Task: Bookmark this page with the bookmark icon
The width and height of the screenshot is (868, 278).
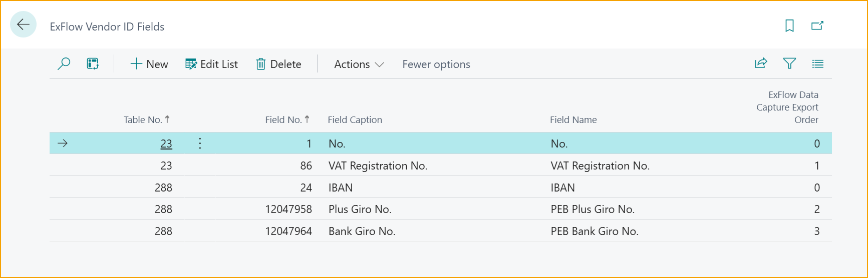Action: tap(789, 25)
